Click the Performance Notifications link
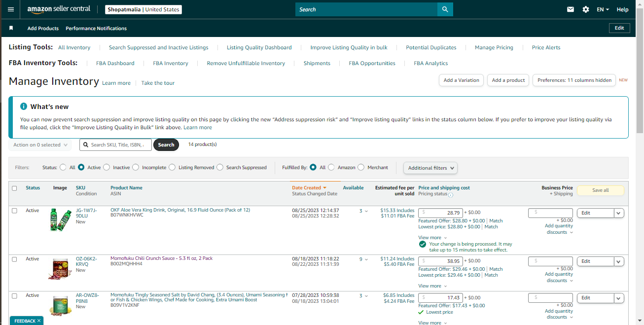644x325 pixels. click(96, 28)
